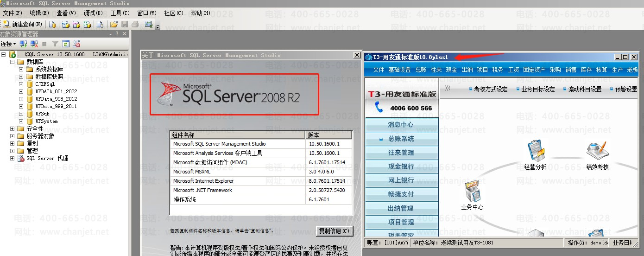Open 总账系统 in the T3 sidebar
644x256 pixels.
pyautogui.click(x=401, y=138)
